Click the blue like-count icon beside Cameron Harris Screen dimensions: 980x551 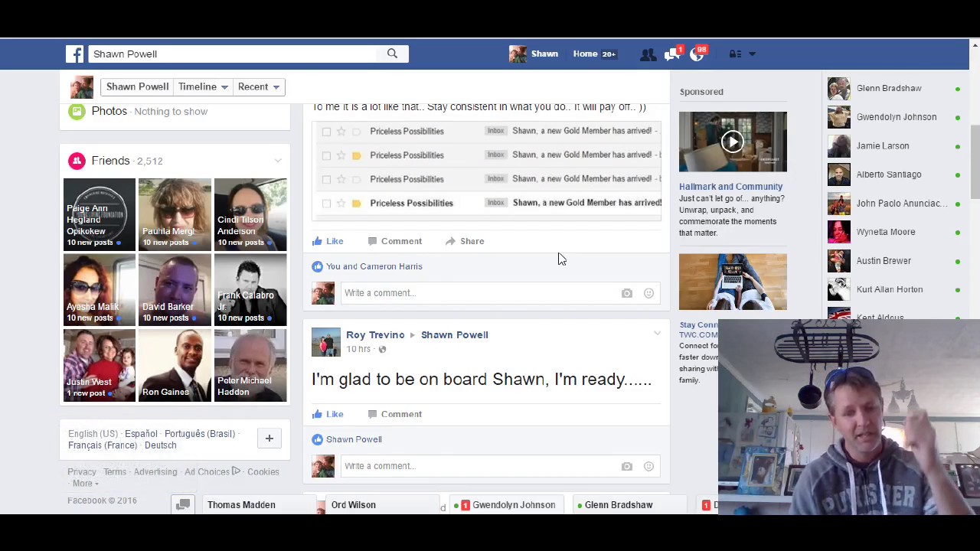click(317, 266)
